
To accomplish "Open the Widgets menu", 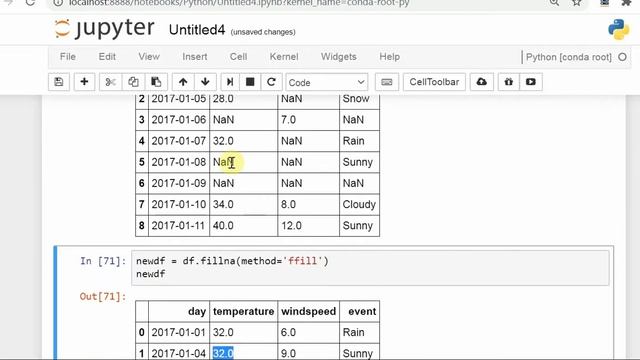I will coord(338,57).
